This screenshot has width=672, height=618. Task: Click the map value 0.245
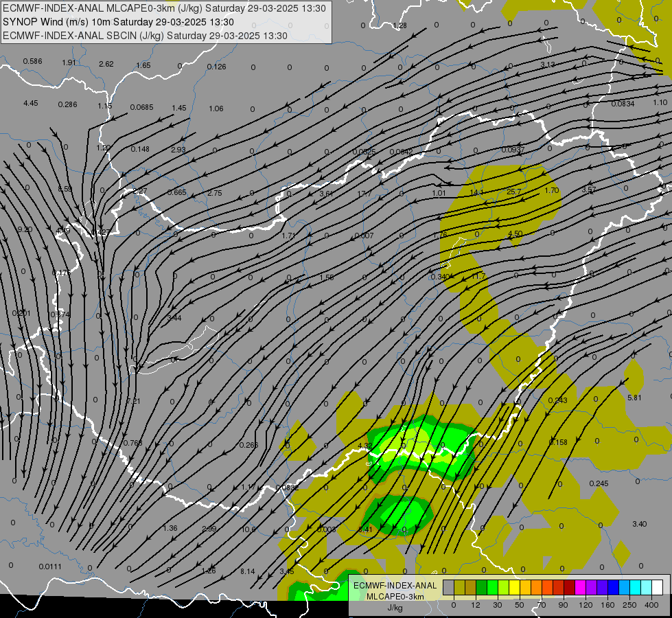pyautogui.click(x=599, y=483)
